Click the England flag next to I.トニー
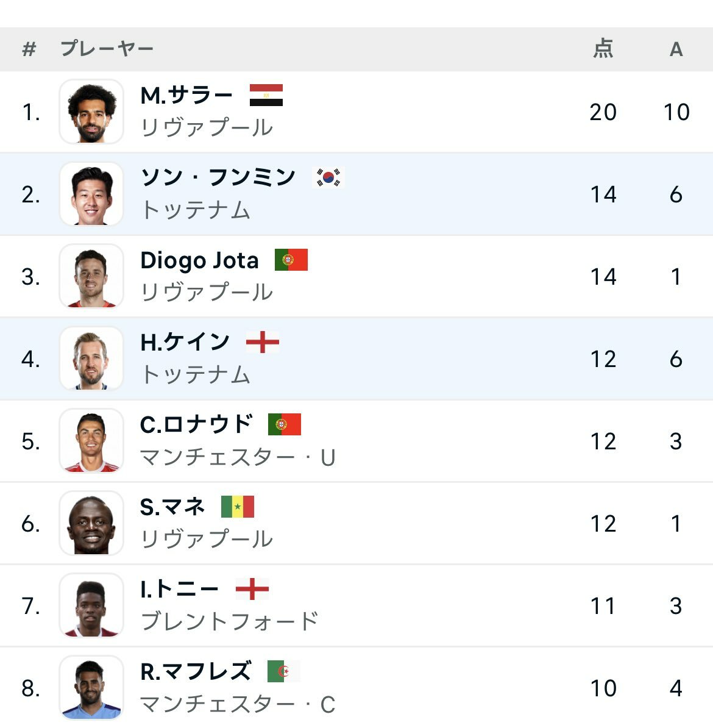The width and height of the screenshot is (713, 728). [252, 589]
